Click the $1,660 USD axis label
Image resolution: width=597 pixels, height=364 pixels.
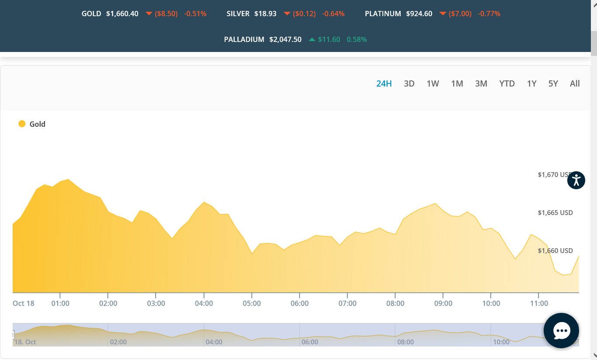click(555, 251)
